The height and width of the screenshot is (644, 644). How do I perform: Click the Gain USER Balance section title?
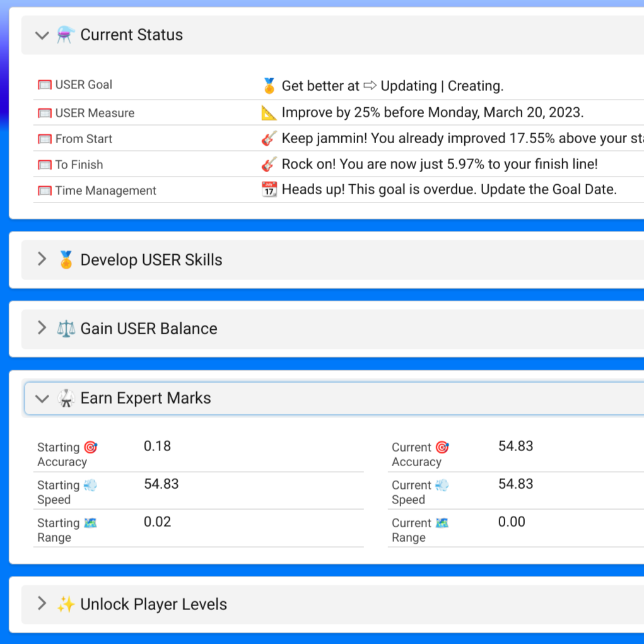[x=149, y=329]
